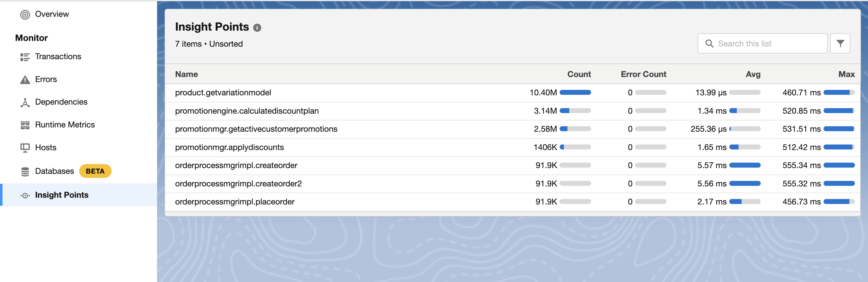The width and height of the screenshot is (868, 282).
Task: Select the Insight Points target icon
Action: [x=25, y=195]
